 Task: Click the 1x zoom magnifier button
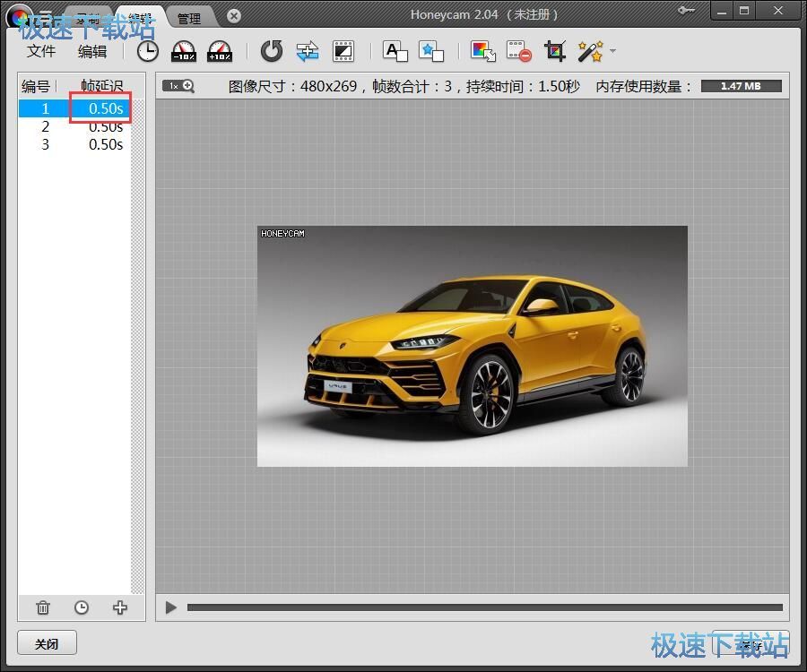pos(178,86)
